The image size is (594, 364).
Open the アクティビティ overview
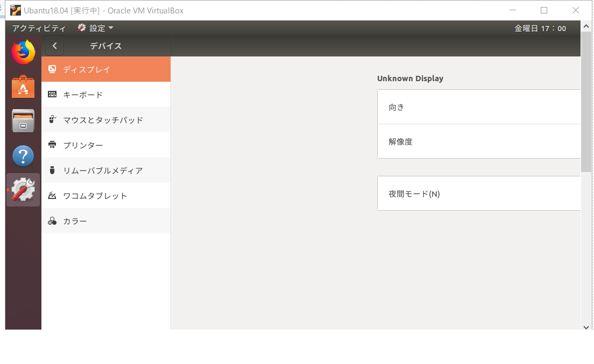(39, 28)
